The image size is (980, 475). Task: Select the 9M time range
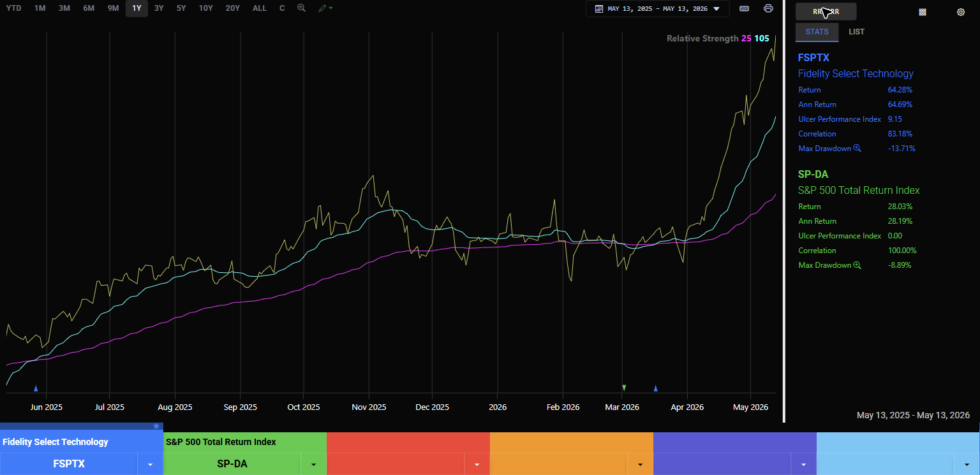pyautogui.click(x=113, y=8)
